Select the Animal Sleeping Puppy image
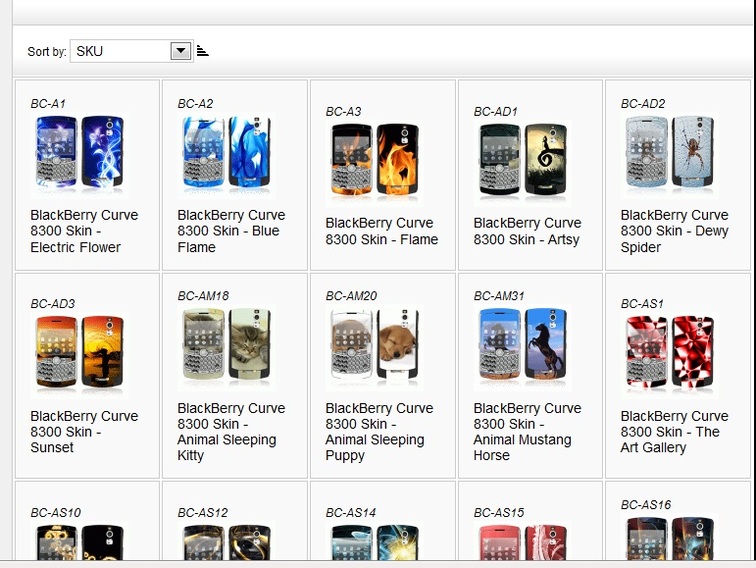This screenshot has width=756, height=568. pyautogui.click(x=375, y=347)
